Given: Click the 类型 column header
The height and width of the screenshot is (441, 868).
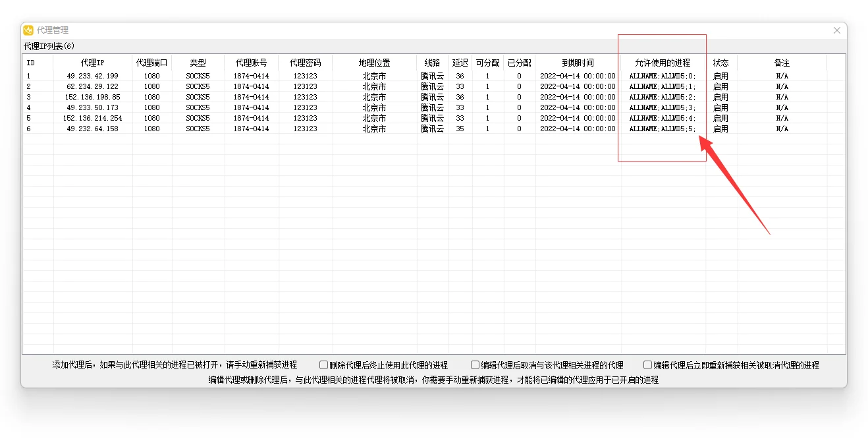Looking at the screenshot, I should (198, 63).
